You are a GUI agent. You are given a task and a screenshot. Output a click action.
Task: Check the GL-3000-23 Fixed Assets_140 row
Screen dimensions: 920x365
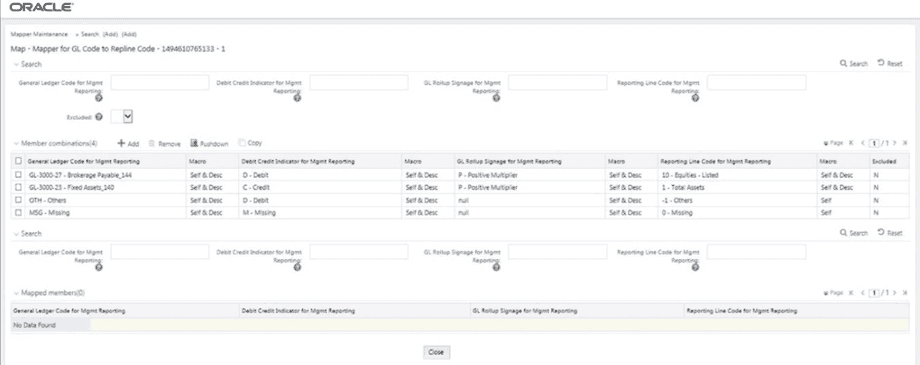tap(19, 188)
